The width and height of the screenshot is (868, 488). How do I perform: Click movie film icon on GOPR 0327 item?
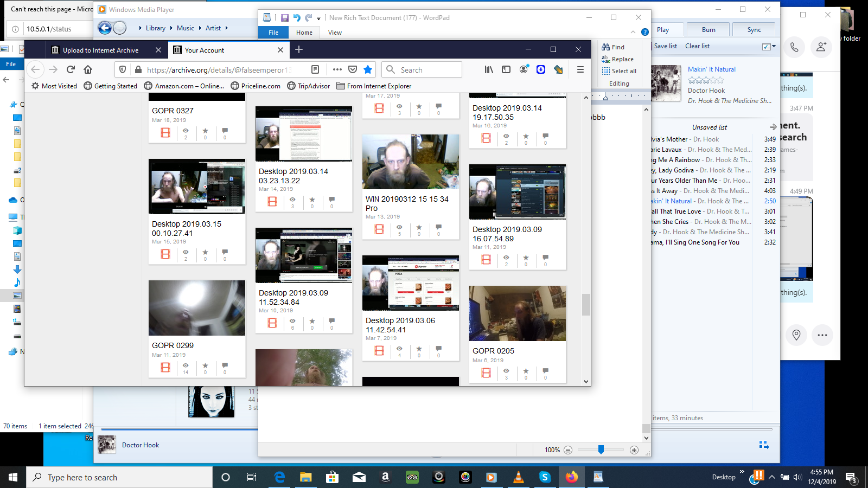(165, 132)
